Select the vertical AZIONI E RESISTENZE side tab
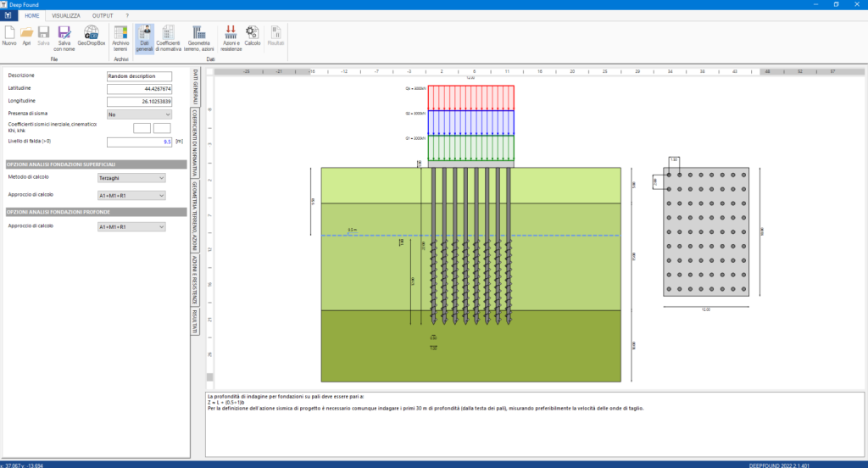868x468 pixels. pos(194,280)
